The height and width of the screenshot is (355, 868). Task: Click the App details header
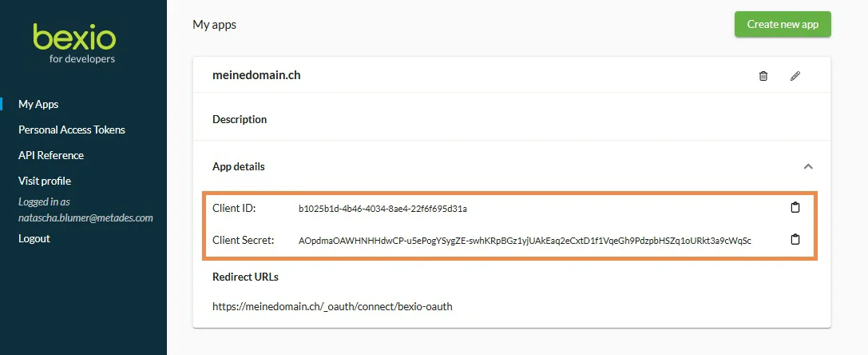point(239,166)
